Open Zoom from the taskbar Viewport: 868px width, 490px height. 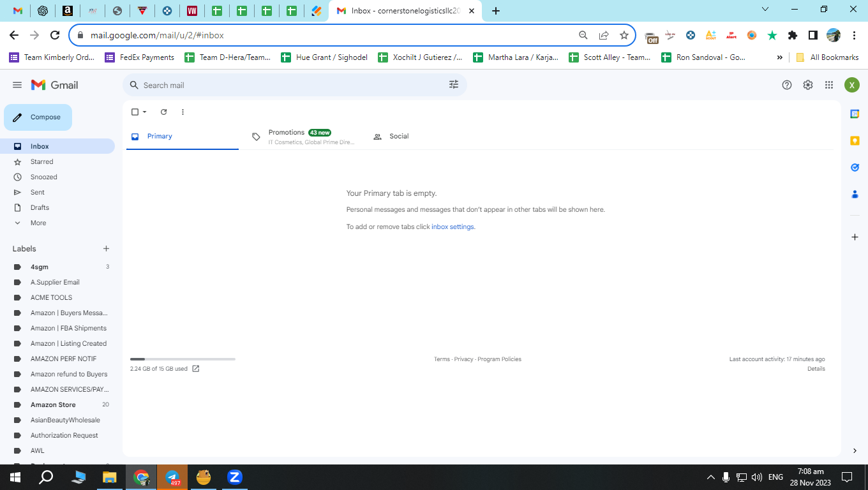pyautogui.click(x=234, y=477)
